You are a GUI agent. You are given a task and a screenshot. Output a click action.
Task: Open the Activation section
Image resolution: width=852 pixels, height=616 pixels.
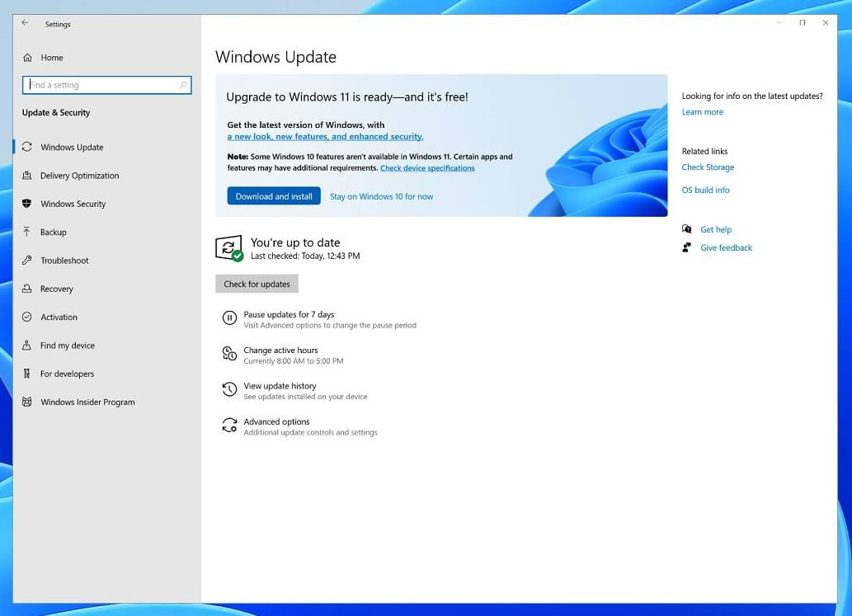59,317
